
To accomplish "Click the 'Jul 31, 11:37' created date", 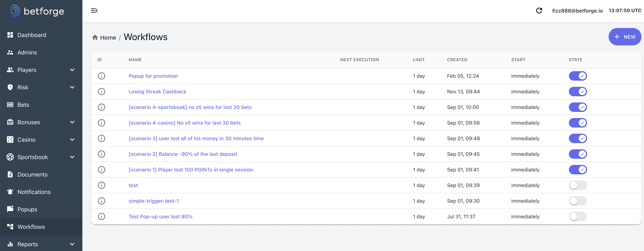I will point(461,216).
